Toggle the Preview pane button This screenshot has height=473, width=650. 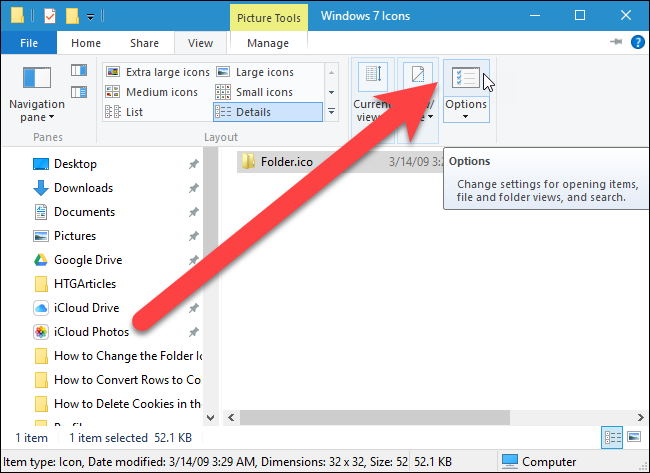tap(79, 70)
